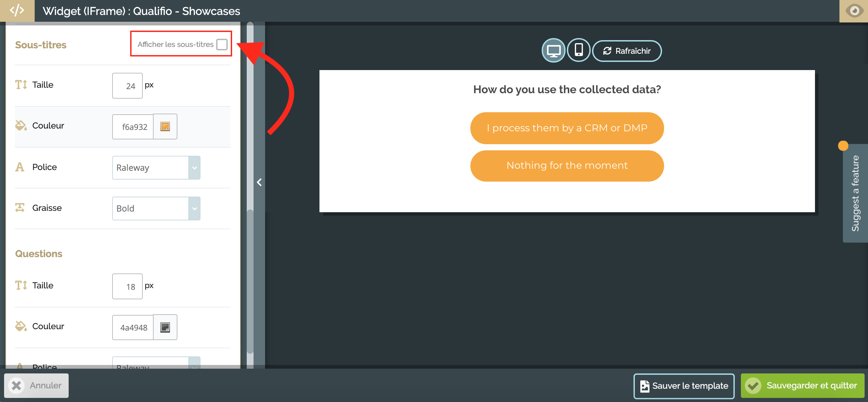Switch to desktop preview mode
Viewport: 868px width, 402px height.
pyautogui.click(x=553, y=51)
